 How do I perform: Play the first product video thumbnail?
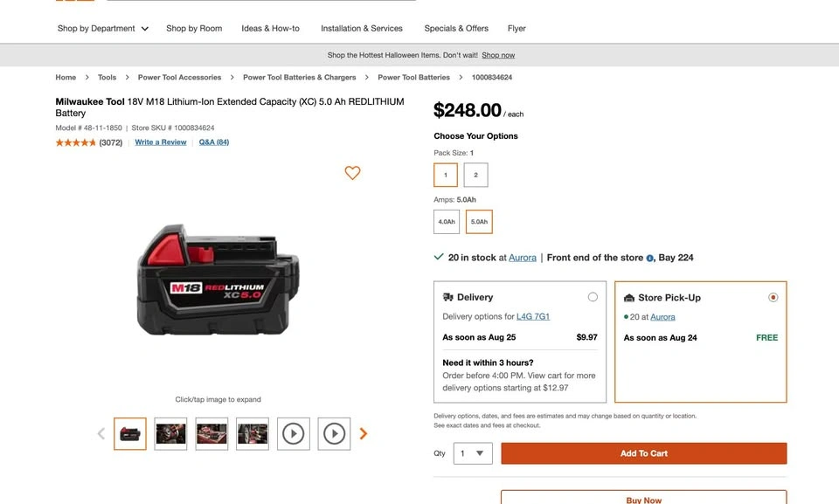pyautogui.click(x=294, y=433)
